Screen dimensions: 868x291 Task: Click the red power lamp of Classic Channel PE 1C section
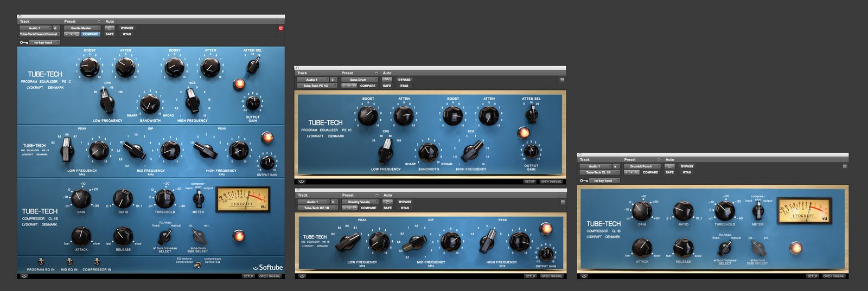click(x=238, y=83)
